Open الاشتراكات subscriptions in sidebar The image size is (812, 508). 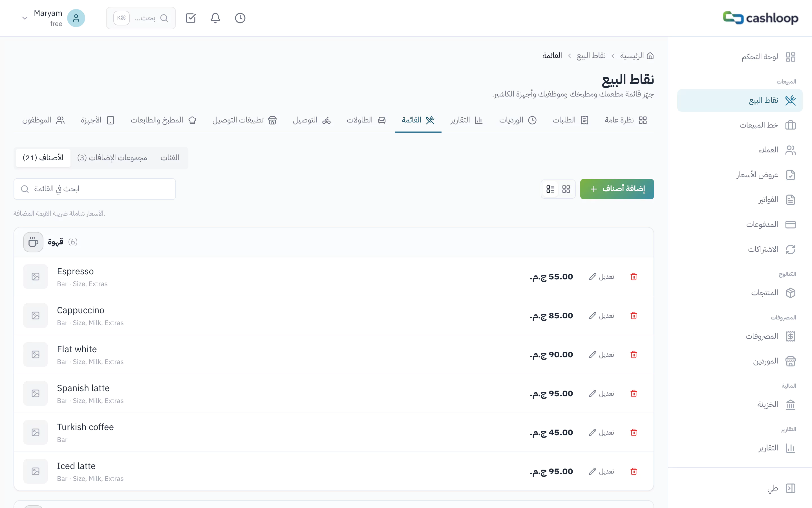pyautogui.click(x=740, y=249)
